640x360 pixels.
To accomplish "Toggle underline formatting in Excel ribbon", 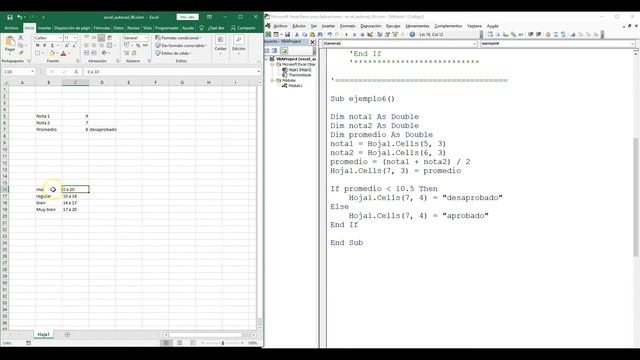I will [x=52, y=45].
